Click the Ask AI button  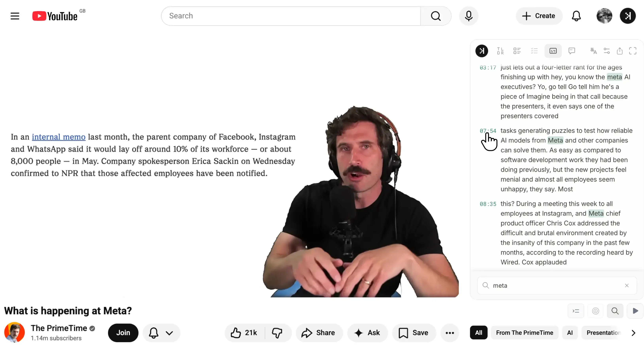tap(367, 333)
